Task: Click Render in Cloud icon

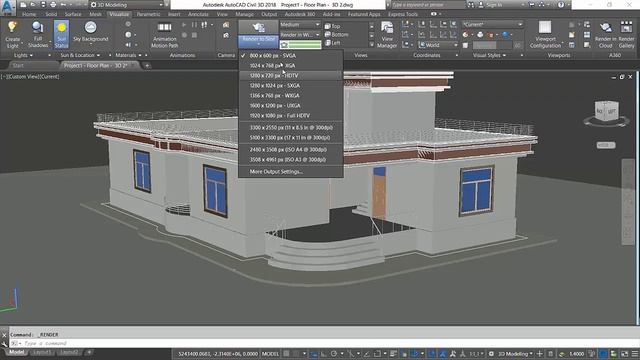Action: pyautogui.click(x=606, y=27)
